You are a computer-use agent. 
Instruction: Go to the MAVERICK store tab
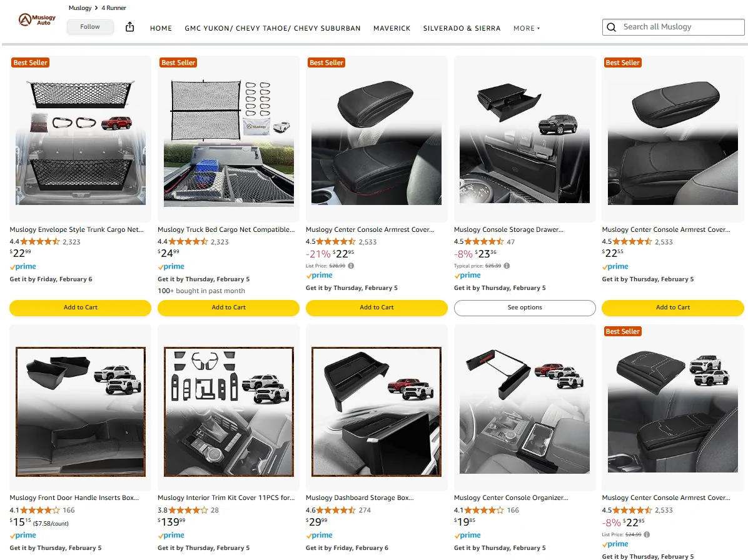392,28
